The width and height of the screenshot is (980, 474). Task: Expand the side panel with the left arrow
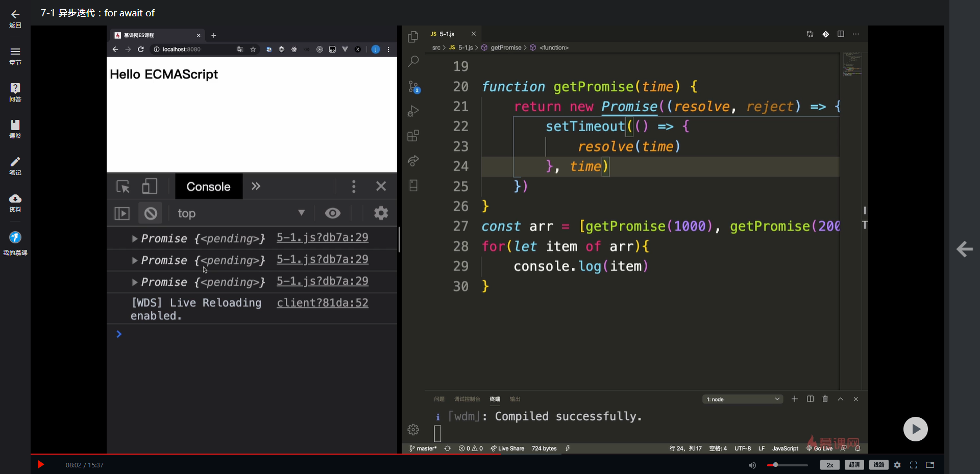964,249
